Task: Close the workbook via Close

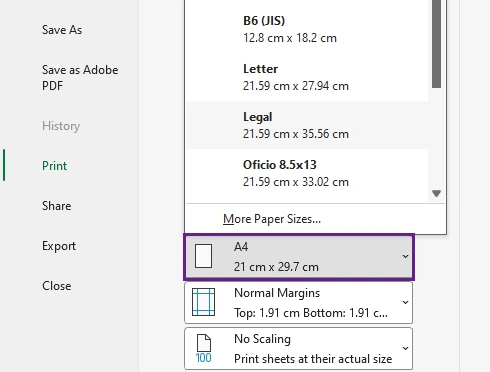Action: (x=57, y=286)
